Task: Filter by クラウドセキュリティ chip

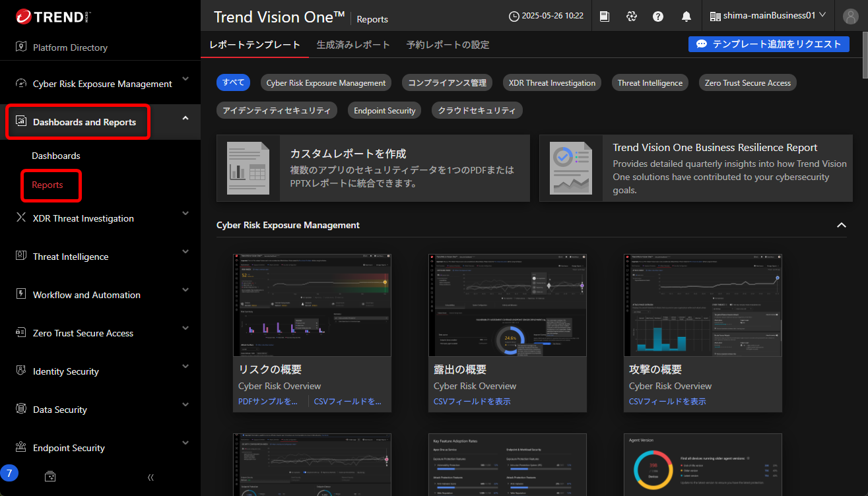Action: pos(477,110)
